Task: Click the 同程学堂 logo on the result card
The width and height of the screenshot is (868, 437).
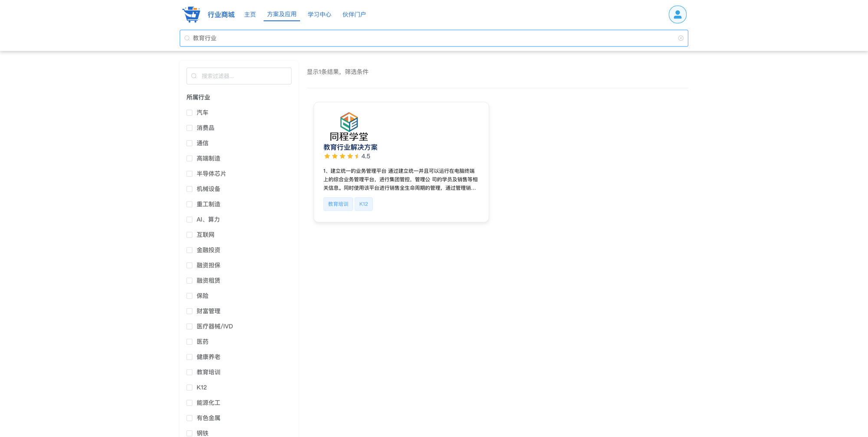Action: (x=349, y=127)
